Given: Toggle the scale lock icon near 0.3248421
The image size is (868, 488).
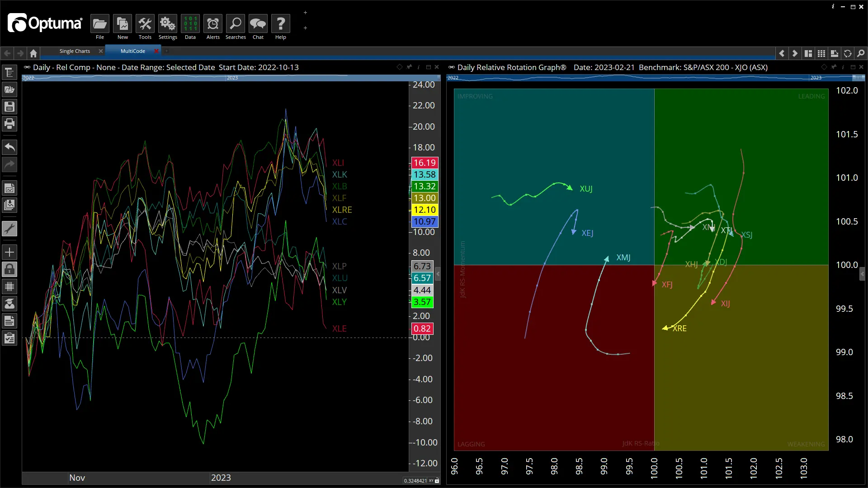Looking at the screenshot, I should point(437,481).
